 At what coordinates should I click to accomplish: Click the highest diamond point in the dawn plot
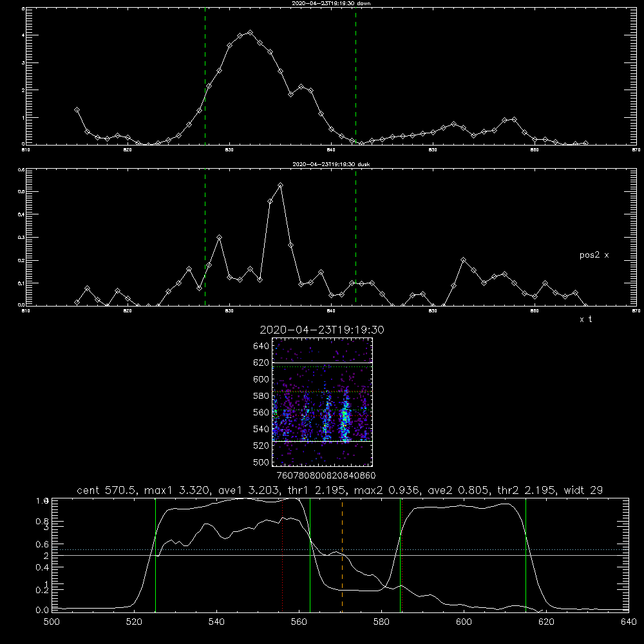point(250,32)
